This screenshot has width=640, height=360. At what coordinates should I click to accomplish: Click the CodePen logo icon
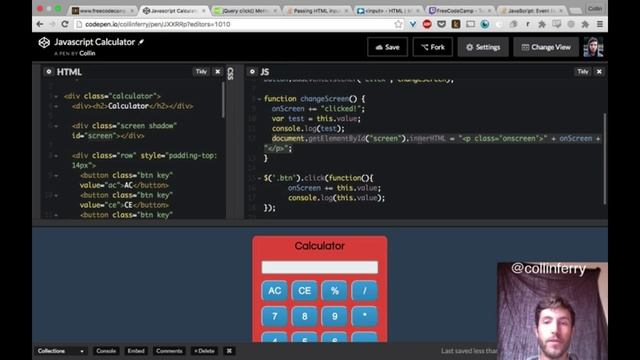(44, 42)
